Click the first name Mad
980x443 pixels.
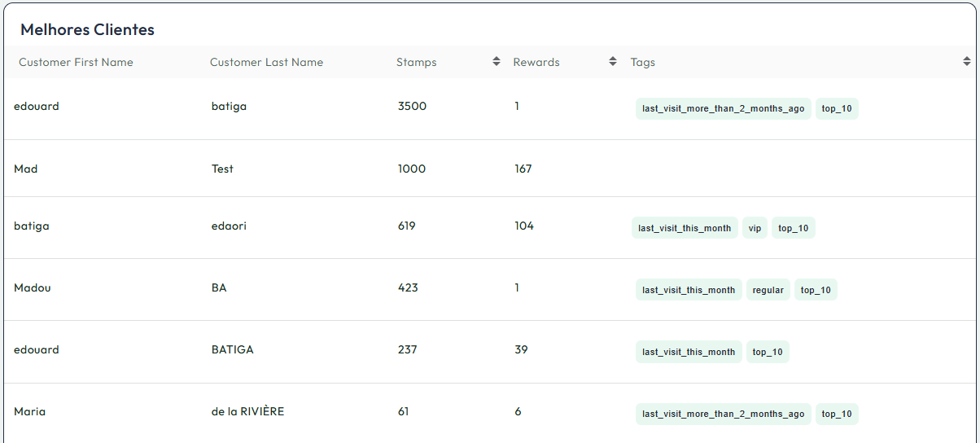(26, 169)
